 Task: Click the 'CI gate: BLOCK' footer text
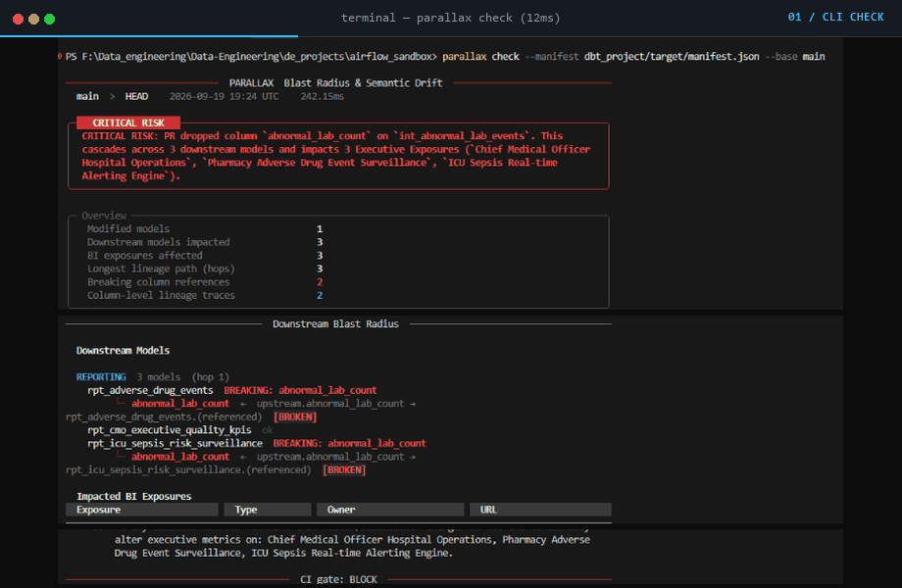[338, 579]
